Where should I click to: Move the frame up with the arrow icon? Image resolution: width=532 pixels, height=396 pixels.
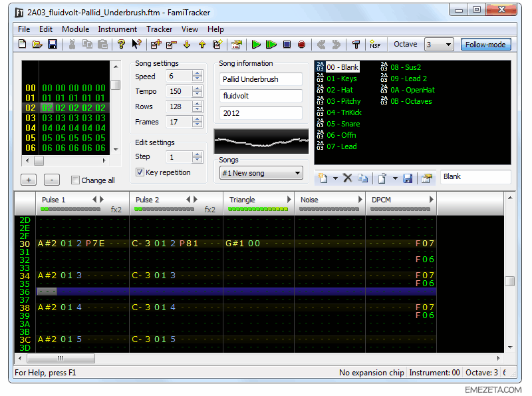point(202,45)
